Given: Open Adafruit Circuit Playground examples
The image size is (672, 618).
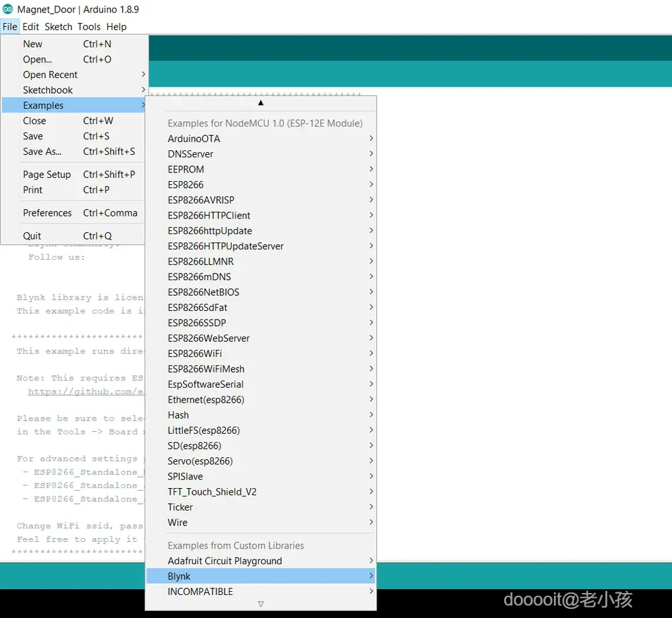Looking at the screenshot, I should pos(261,561).
